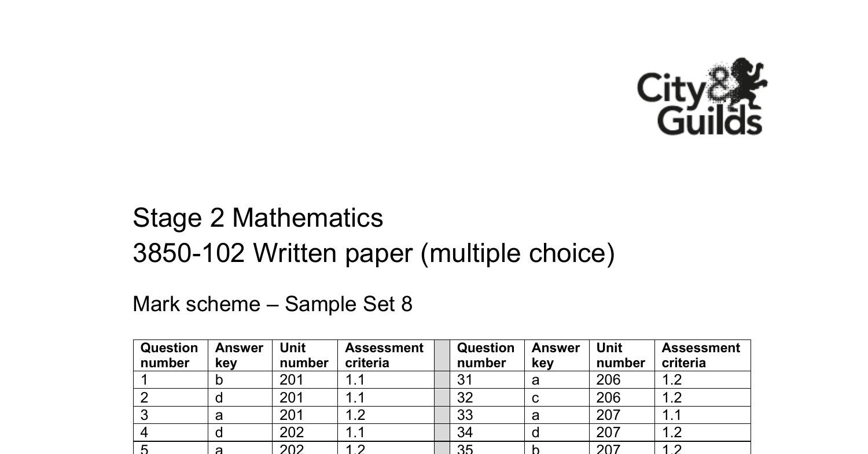
Task: Click the unit number cell for question 31
Action: [x=621, y=380]
